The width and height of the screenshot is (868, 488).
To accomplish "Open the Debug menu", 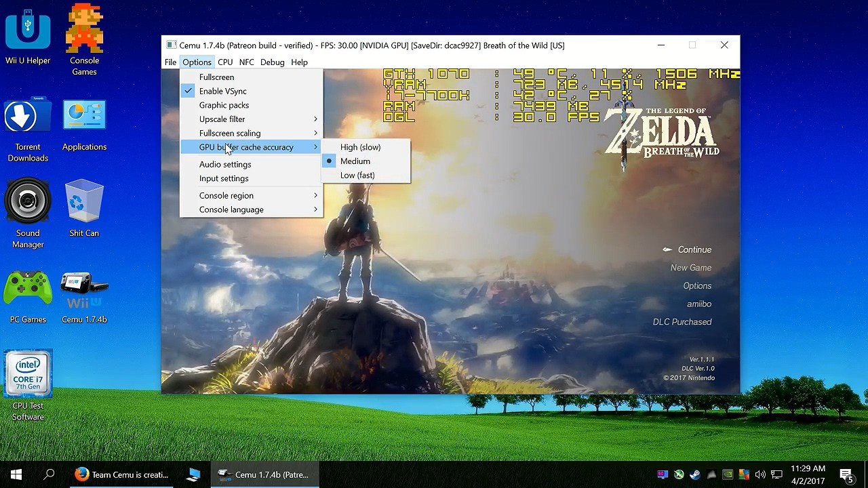I will (x=272, y=62).
